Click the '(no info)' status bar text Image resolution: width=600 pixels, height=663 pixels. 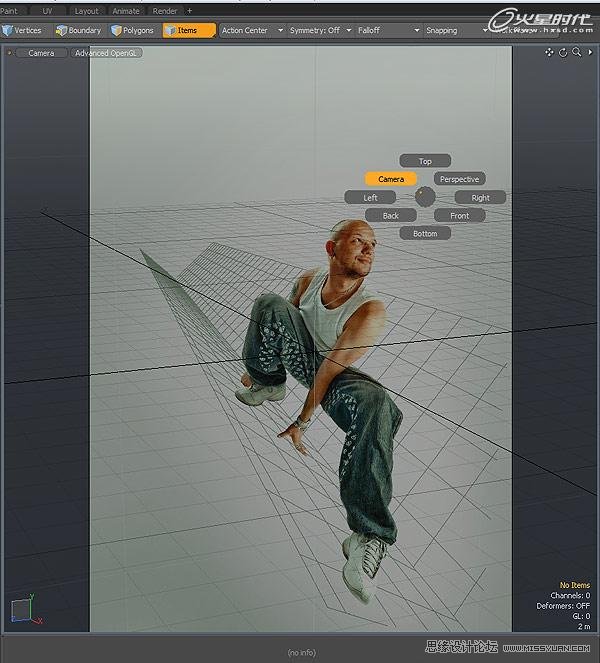click(301, 652)
